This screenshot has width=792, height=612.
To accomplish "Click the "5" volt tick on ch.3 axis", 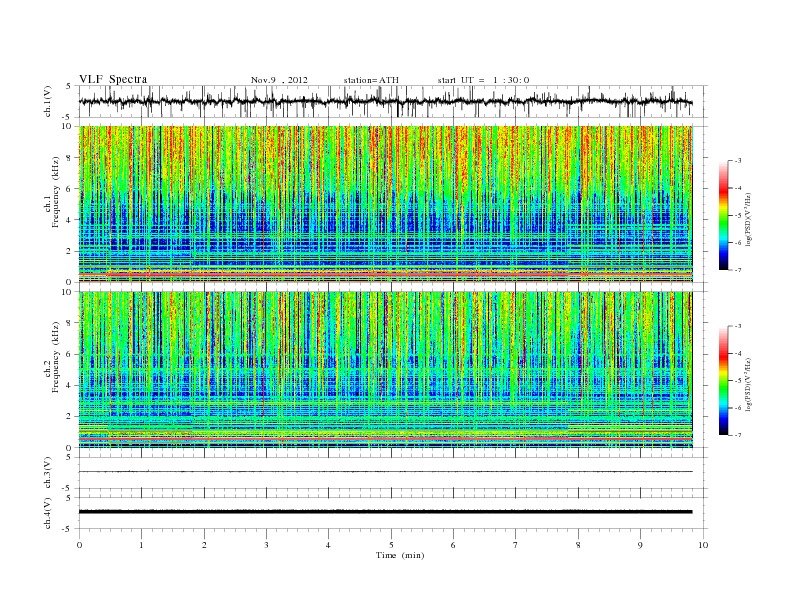I will click(69, 457).
